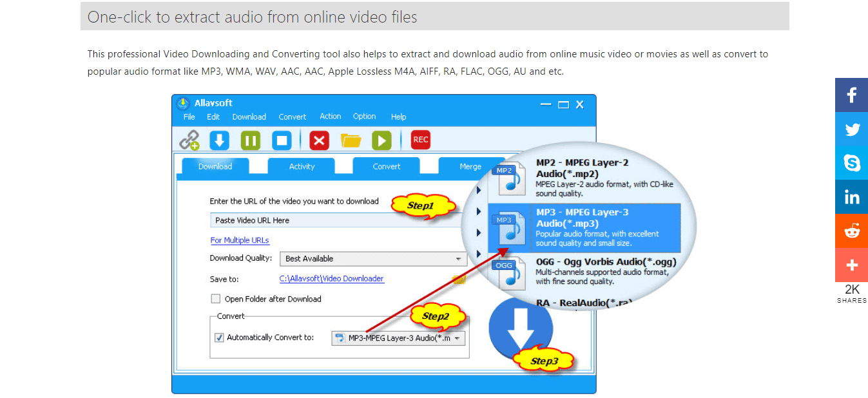Click the For Multiple URLs link

coord(240,240)
